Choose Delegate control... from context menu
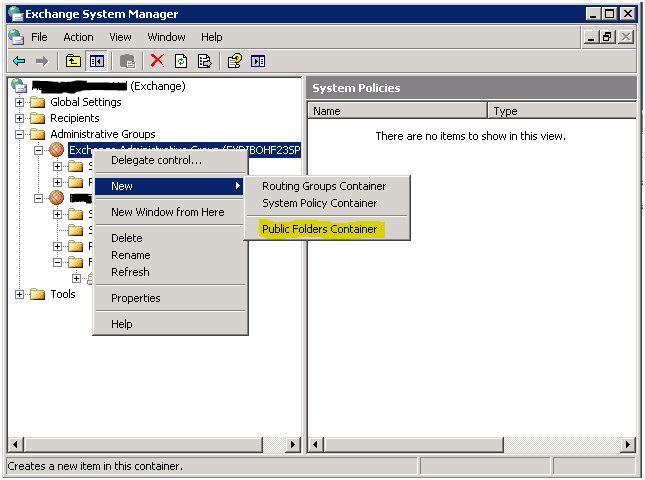Viewport: 645px width, 480px height. point(170,160)
